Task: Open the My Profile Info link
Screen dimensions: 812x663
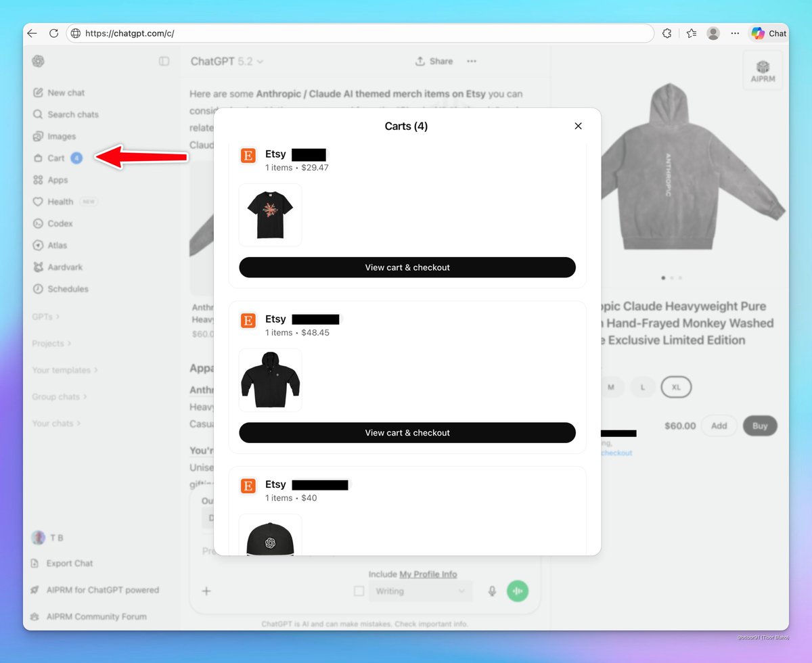Action: point(428,574)
